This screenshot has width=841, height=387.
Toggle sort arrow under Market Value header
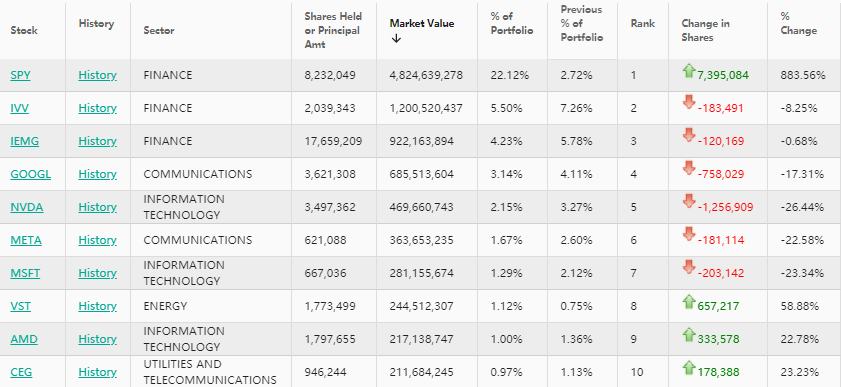396,39
